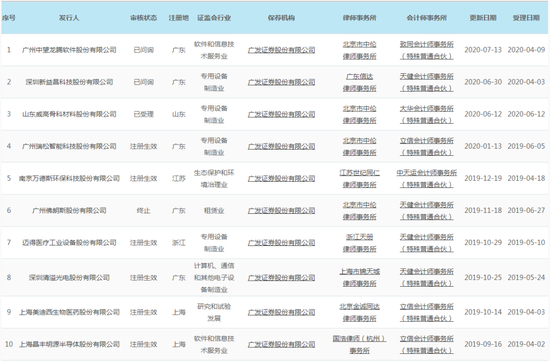This screenshot has height=361, width=550.
Task: Select issuer 上海晶丰明源半导体股份有限公司
Action: click(69, 345)
